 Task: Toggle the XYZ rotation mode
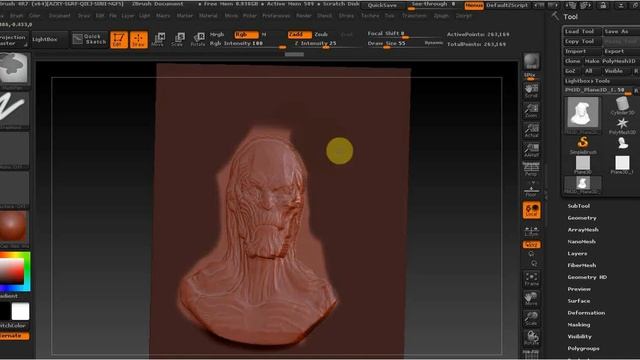tap(531, 244)
